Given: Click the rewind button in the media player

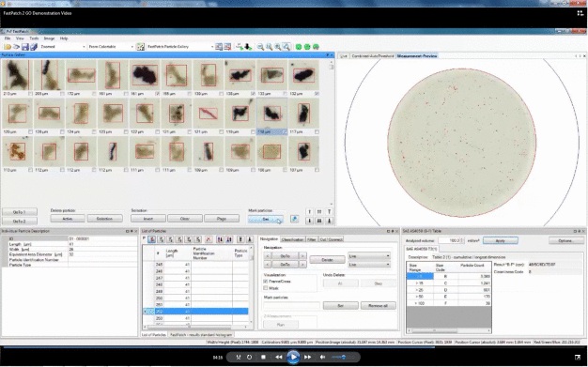Looking at the screenshot, I should pos(279,358).
